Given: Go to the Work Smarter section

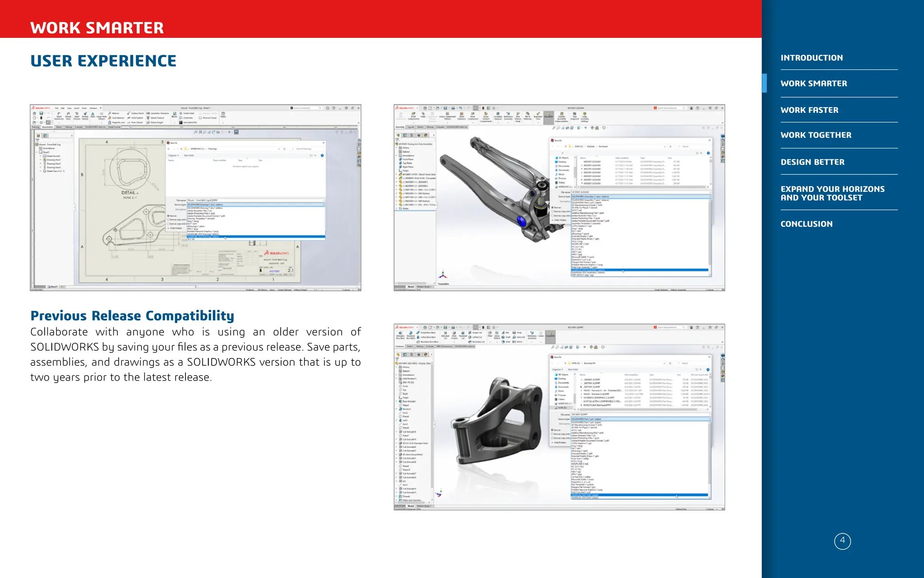Looking at the screenshot, I should [x=813, y=84].
